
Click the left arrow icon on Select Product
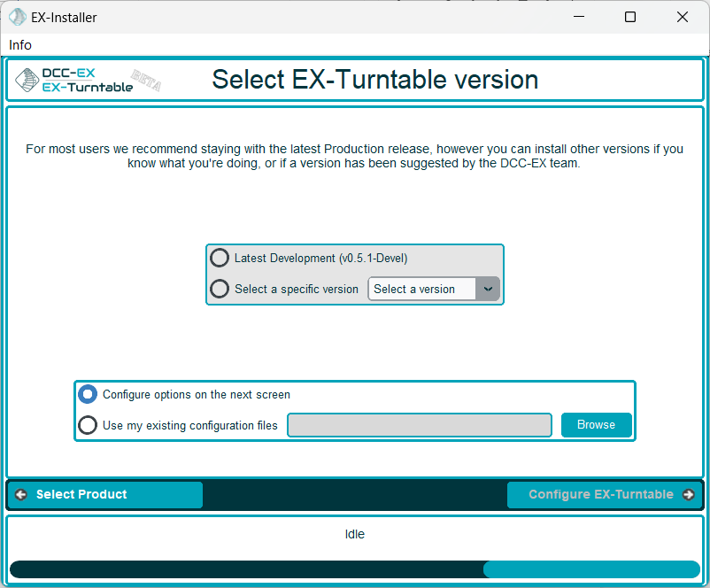coord(21,495)
